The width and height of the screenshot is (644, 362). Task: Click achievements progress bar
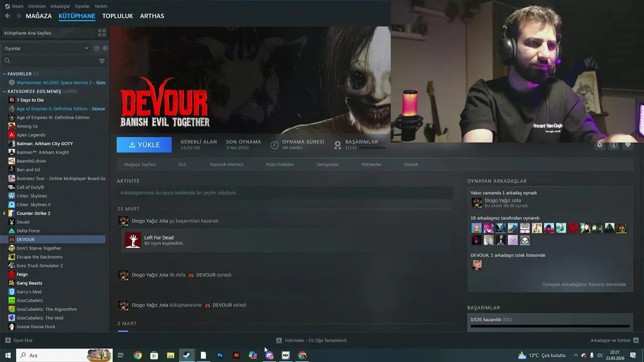tap(550, 326)
